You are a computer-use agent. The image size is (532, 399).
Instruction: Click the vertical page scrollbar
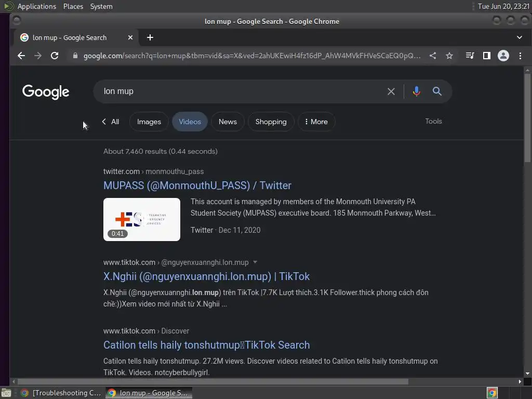pyautogui.click(x=527, y=119)
